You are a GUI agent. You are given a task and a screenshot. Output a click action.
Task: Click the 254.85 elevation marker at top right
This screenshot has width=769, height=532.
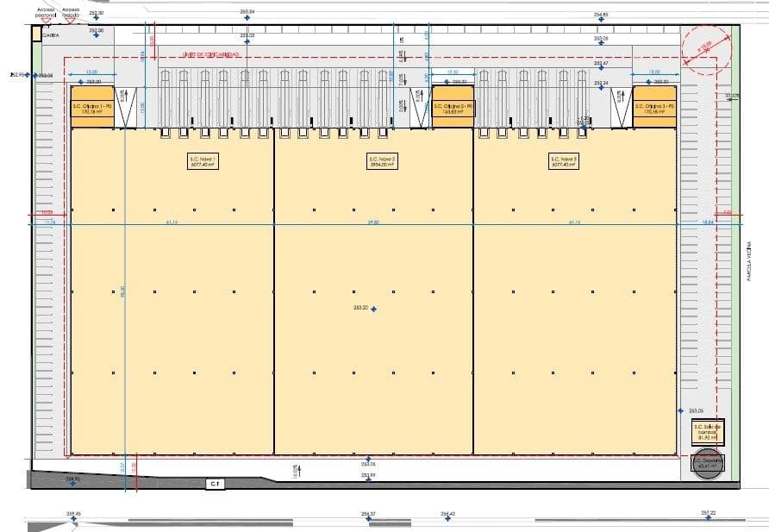click(601, 19)
